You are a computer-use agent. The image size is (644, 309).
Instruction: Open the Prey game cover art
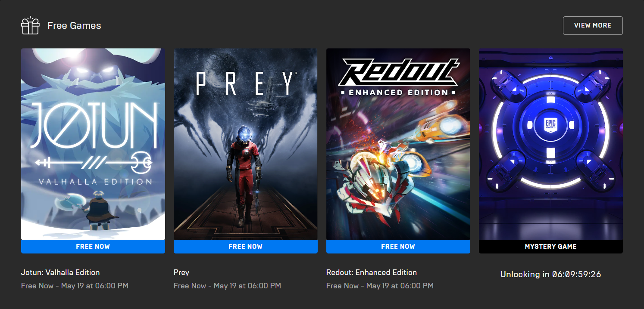(x=246, y=144)
